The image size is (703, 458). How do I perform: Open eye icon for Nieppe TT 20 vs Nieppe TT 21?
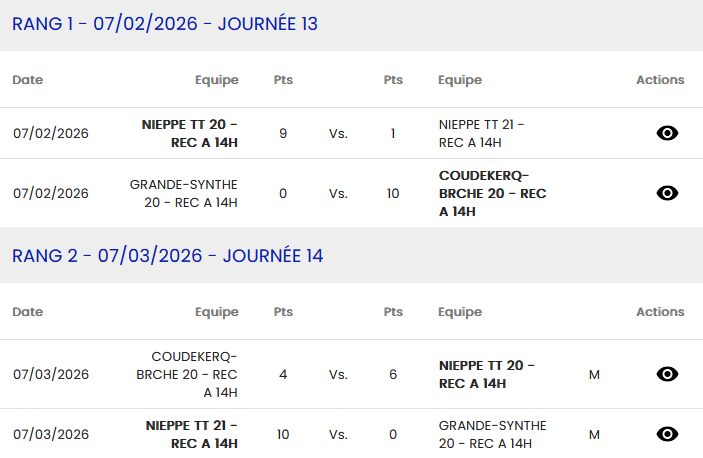click(x=667, y=133)
